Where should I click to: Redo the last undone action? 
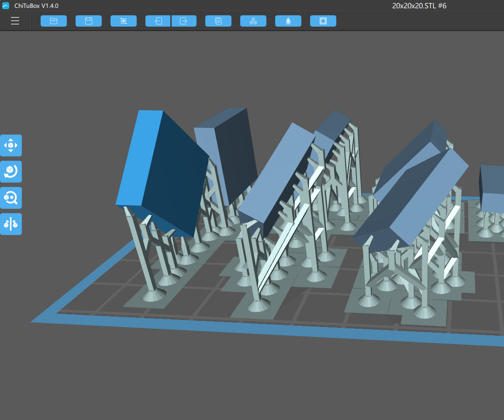click(x=184, y=21)
